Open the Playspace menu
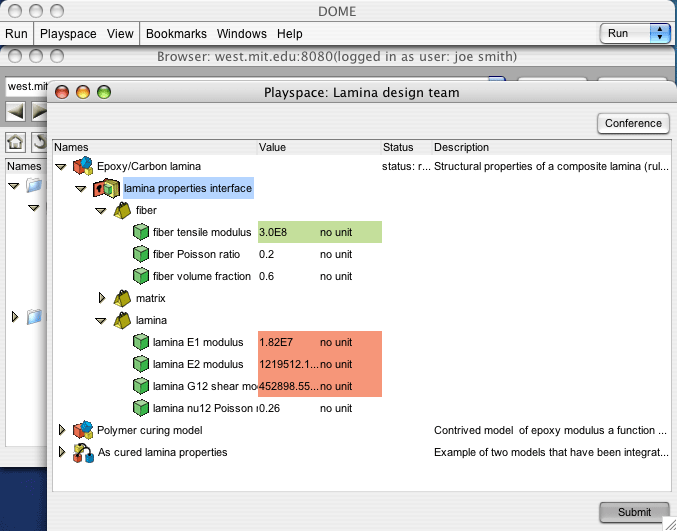 [x=68, y=34]
